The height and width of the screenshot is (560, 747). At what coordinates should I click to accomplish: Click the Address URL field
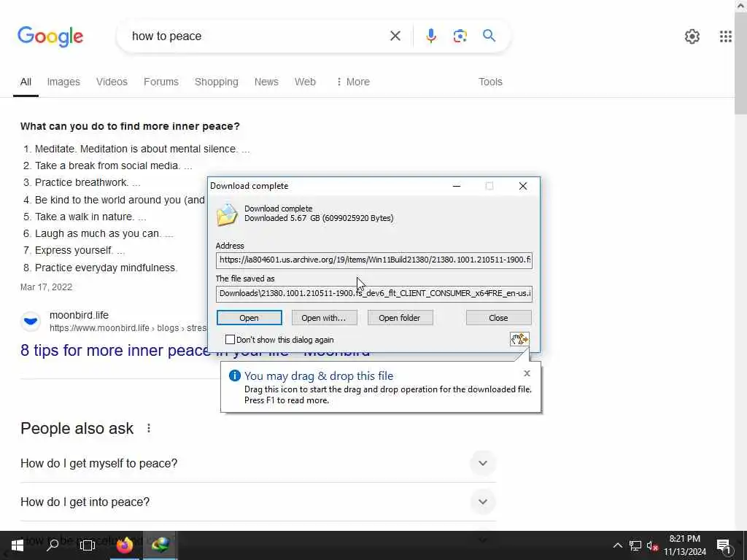tap(374, 260)
